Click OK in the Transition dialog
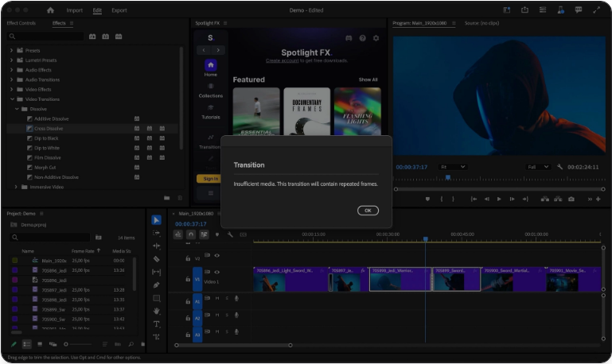The image size is (612, 364). 367,211
